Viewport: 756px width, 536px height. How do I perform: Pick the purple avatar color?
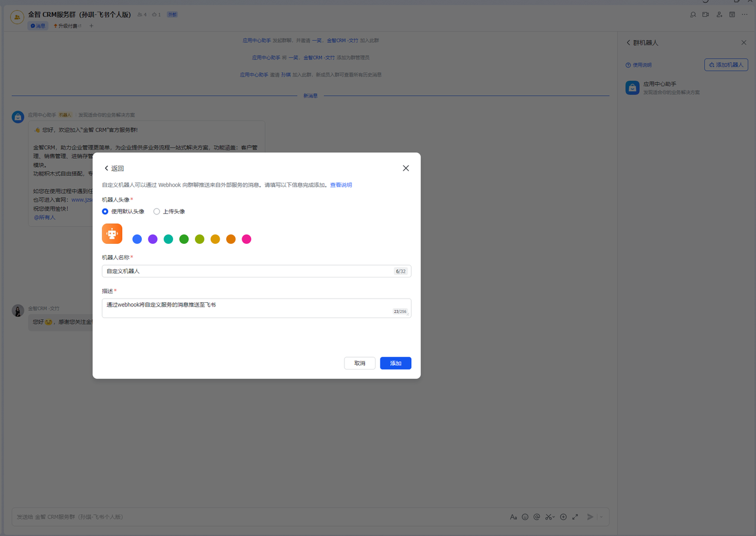[152, 239]
